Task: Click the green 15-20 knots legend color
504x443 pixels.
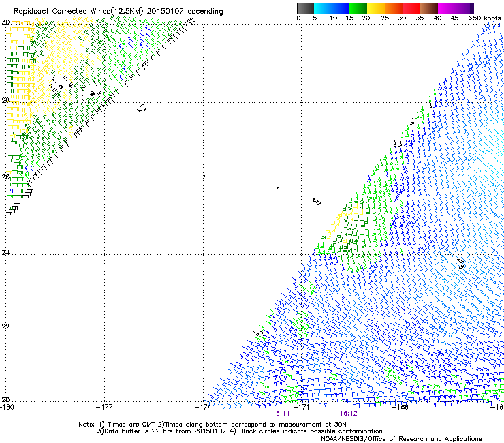Action: coord(358,8)
